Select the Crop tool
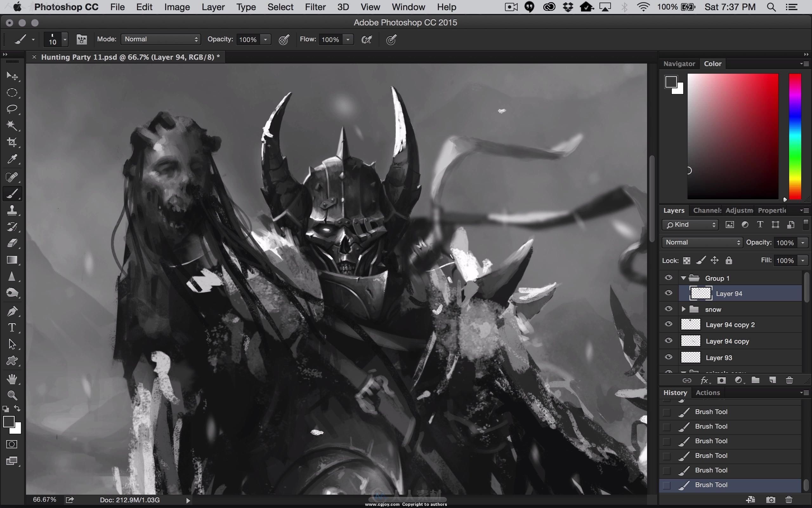This screenshot has height=508, width=812. coord(12,143)
